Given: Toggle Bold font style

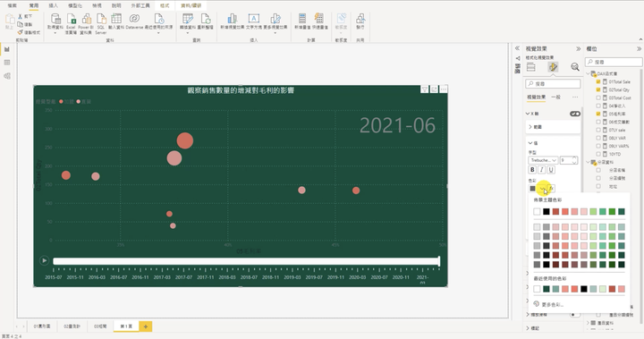Looking at the screenshot, I should pyautogui.click(x=532, y=170).
